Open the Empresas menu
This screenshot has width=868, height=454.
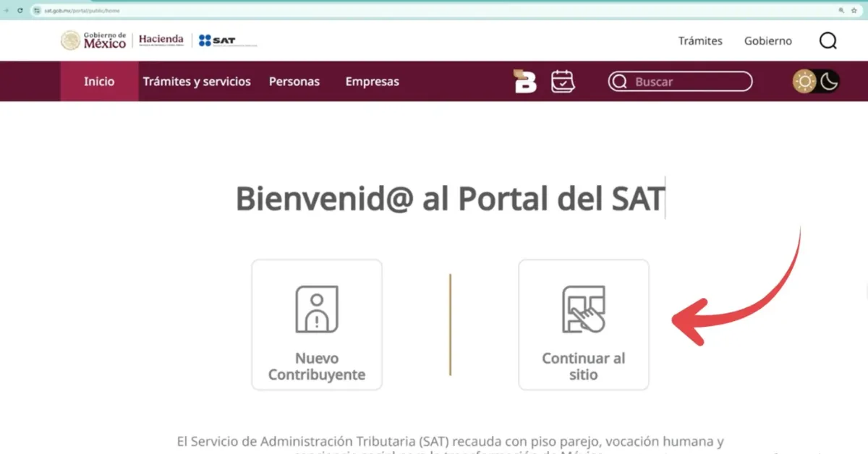pyautogui.click(x=372, y=82)
